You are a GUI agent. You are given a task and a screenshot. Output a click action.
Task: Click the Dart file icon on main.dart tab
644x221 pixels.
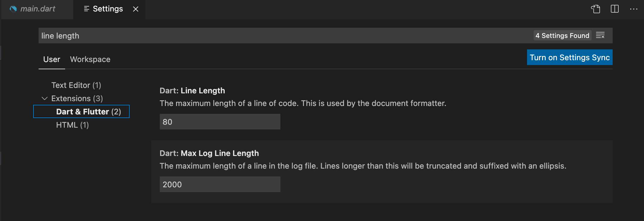13,9
